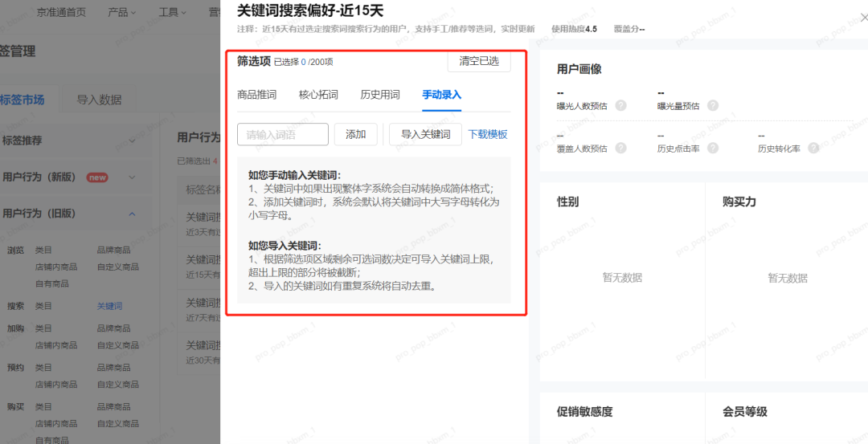Select 类目 in the 搜索 row
This screenshot has height=444, width=868.
click(43, 306)
